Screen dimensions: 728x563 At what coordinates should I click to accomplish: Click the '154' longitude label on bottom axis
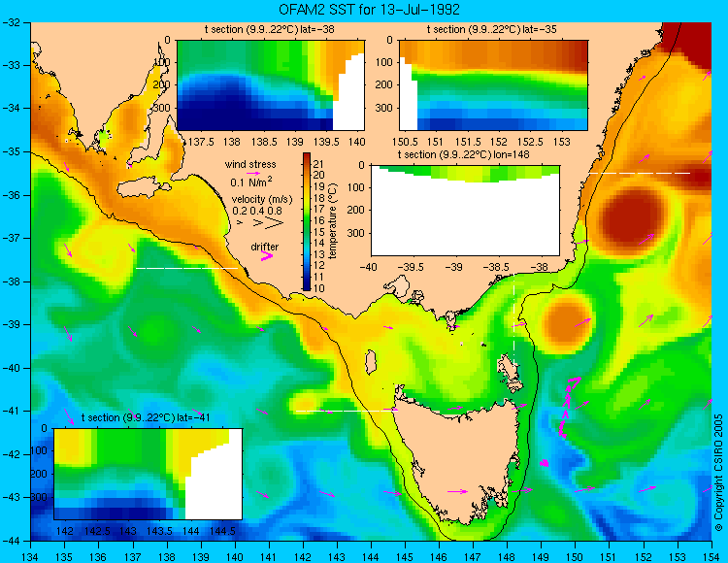click(711, 556)
